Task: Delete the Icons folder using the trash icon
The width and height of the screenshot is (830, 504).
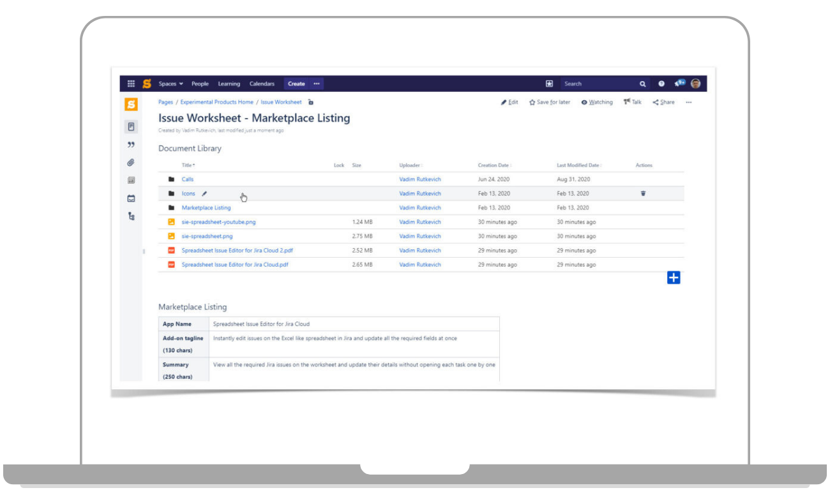Action: 644,193
